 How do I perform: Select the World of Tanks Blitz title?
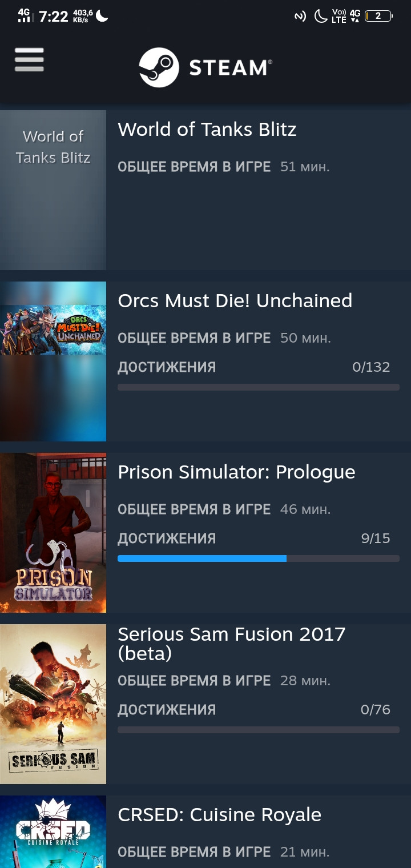click(x=207, y=130)
